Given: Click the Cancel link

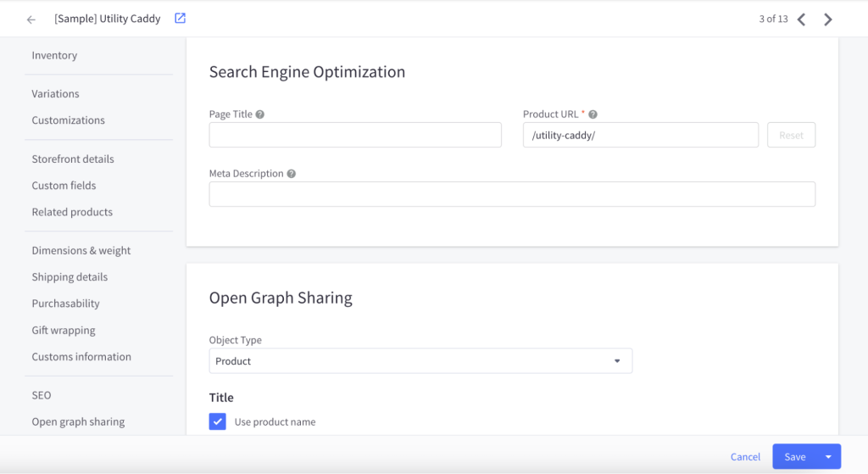Looking at the screenshot, I should coord(745,457).
